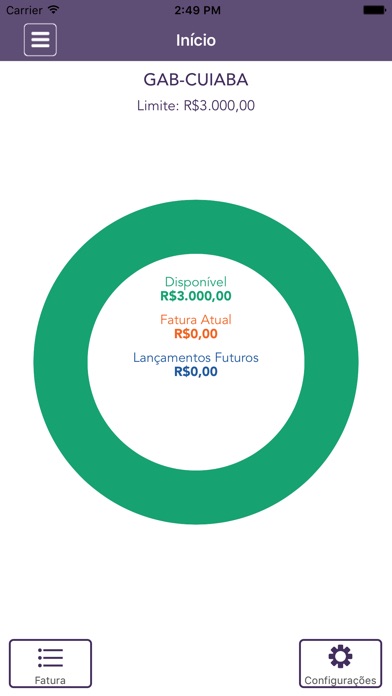This screenshot has height=696, width=392.
Task: Select the Configurações label text
Action: [340, 680]
